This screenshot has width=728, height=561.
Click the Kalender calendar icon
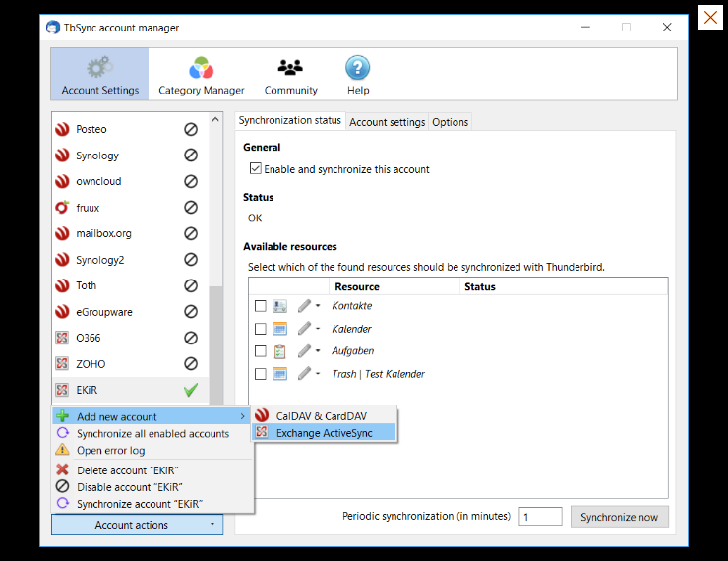tap(279, 329)
